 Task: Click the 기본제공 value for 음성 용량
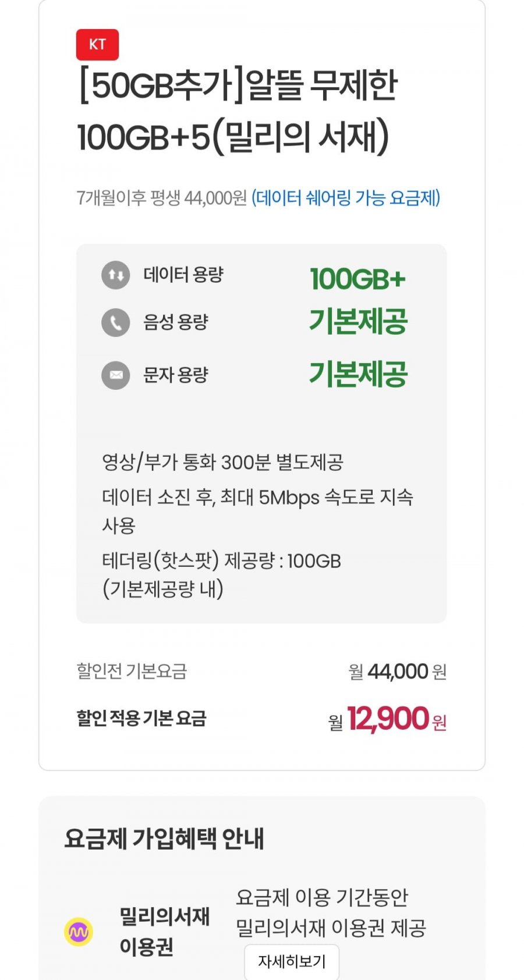357,322
